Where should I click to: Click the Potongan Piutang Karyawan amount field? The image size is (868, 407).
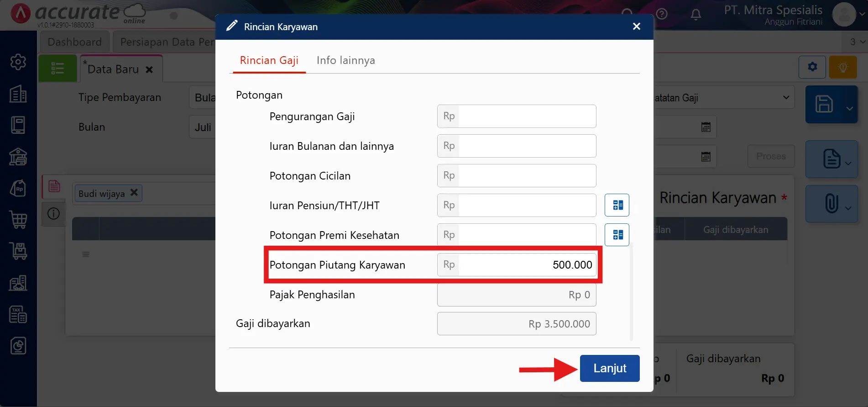[x=526, y=265]
